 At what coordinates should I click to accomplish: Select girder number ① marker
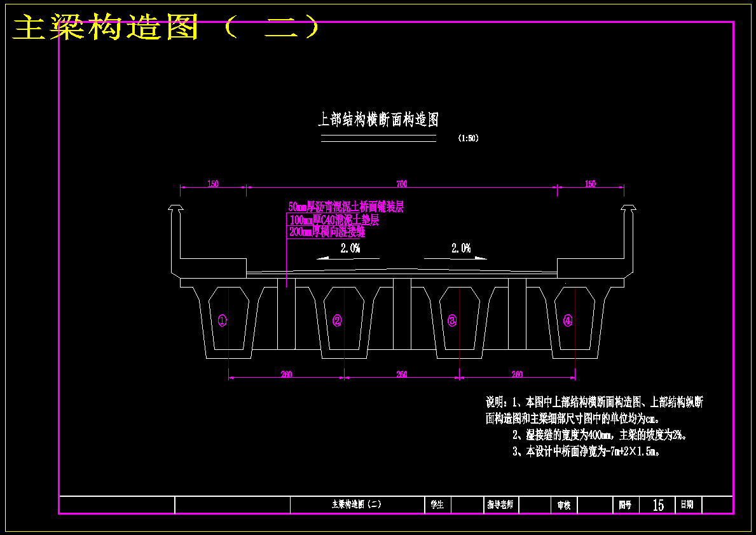point(223,321)
